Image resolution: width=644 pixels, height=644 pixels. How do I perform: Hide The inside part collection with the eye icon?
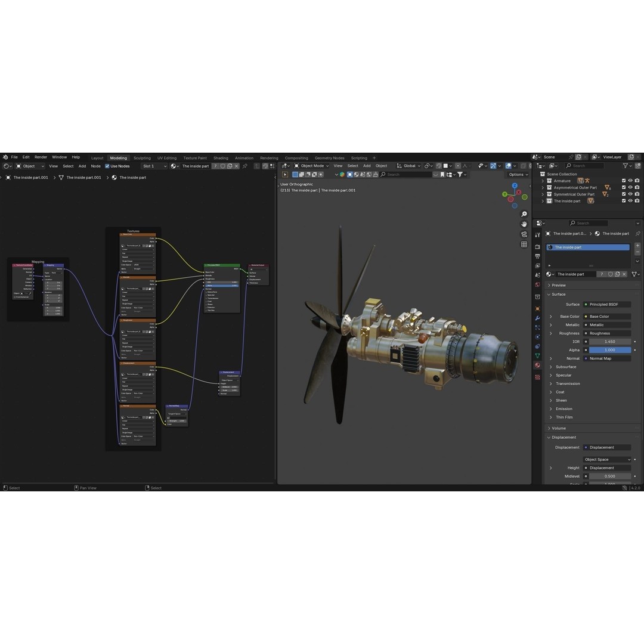[630, 201]
